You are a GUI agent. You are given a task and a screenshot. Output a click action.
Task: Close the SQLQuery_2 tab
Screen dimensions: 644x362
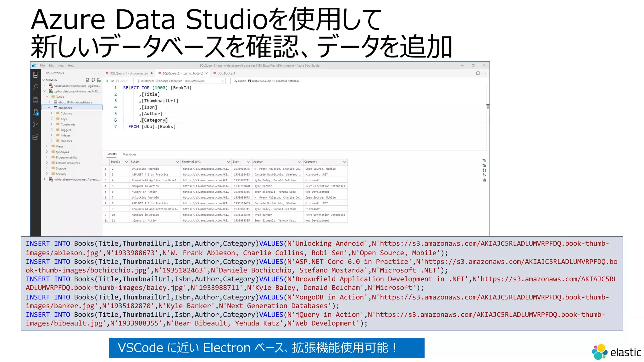pos(207,73)
